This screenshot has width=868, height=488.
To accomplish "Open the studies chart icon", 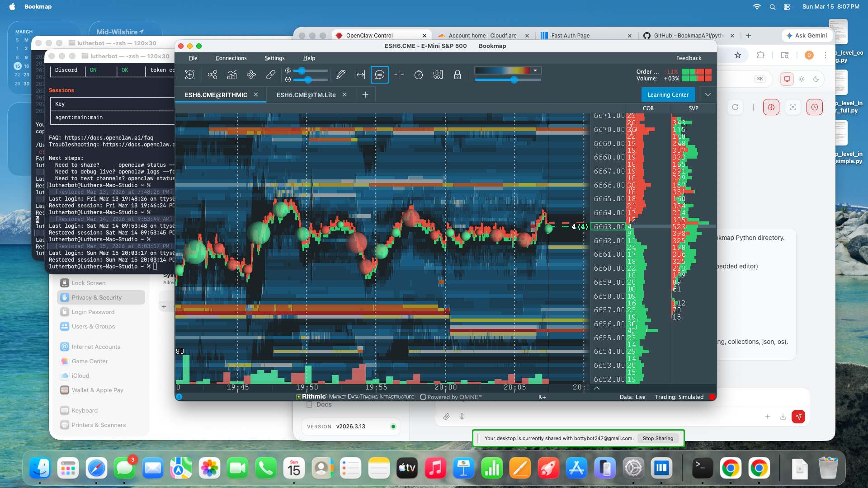I will click(x=232, y=75).
